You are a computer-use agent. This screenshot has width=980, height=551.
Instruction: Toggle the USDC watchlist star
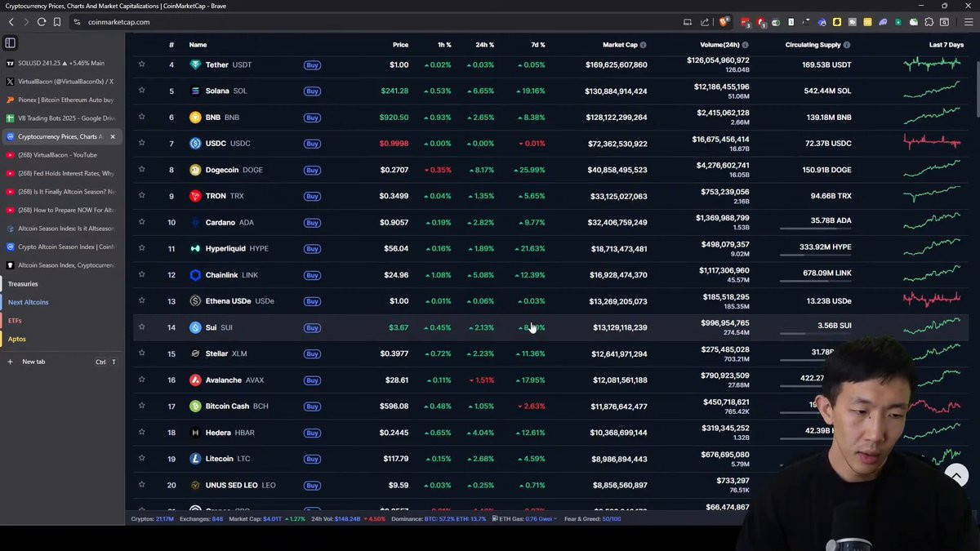[141, 143]
